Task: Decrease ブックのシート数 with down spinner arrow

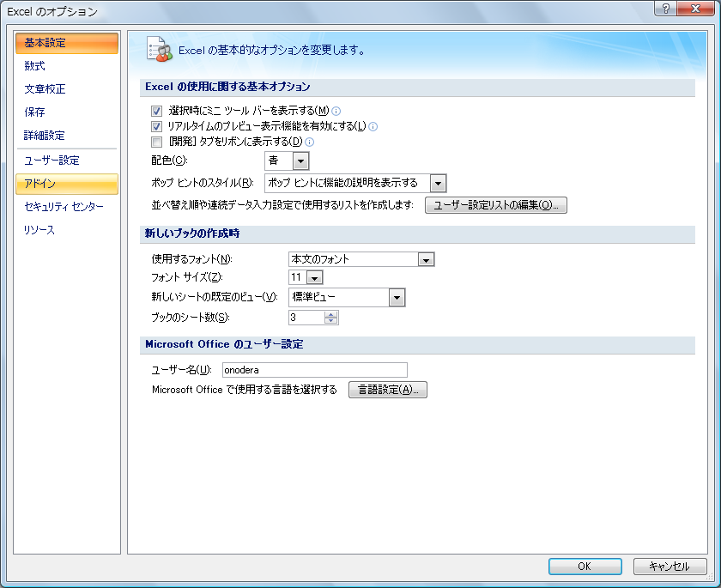Action: (x=331, y=320)
